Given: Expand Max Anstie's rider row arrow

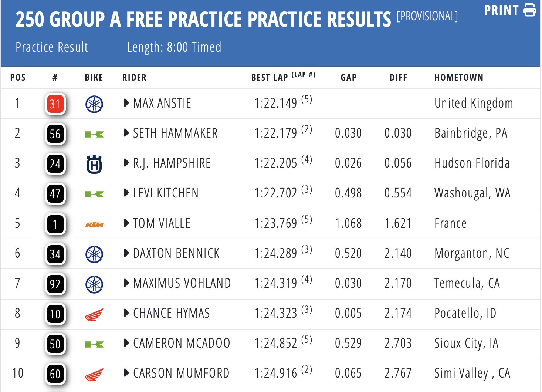Looking at the screenshot, I should pos(126,103).
